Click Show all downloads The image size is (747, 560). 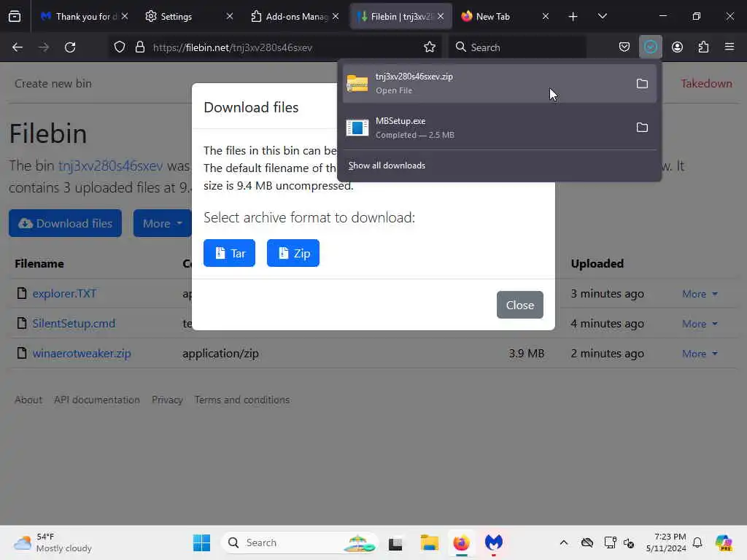coord(387,166)
